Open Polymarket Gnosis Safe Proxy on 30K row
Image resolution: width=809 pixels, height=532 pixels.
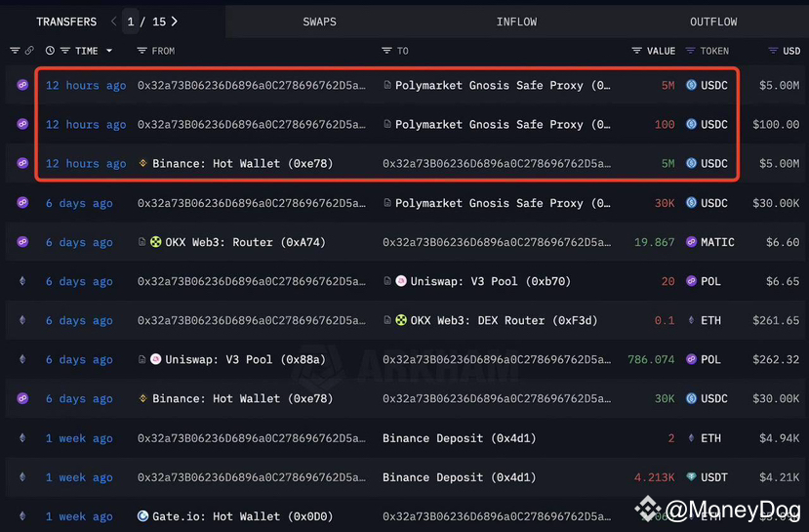pyautogui.click(x=503, y=203)
